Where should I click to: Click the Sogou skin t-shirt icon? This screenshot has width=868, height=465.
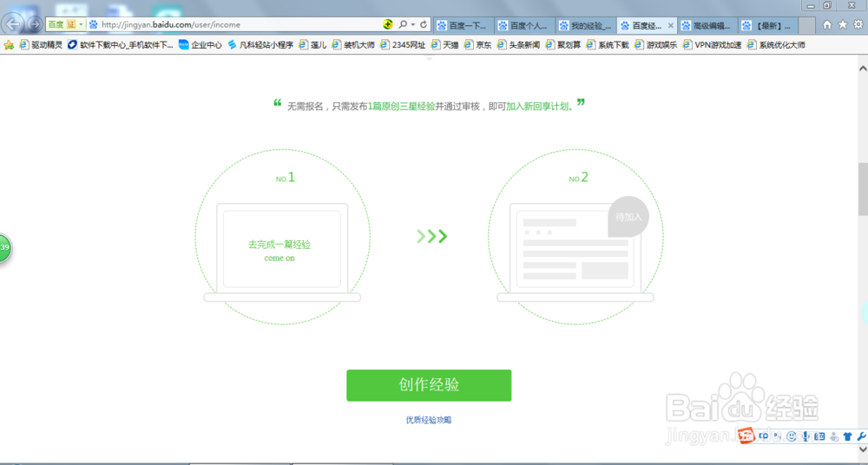(x=847, y=436)
